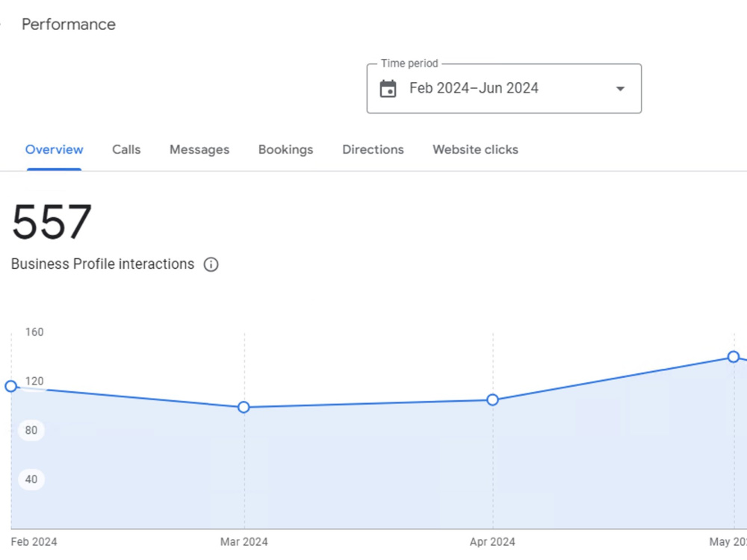This screenshot has height=560, width=747.
Task: Click the back arrow next to Performance
Action: pyautogui.click(x=1, y=25)
